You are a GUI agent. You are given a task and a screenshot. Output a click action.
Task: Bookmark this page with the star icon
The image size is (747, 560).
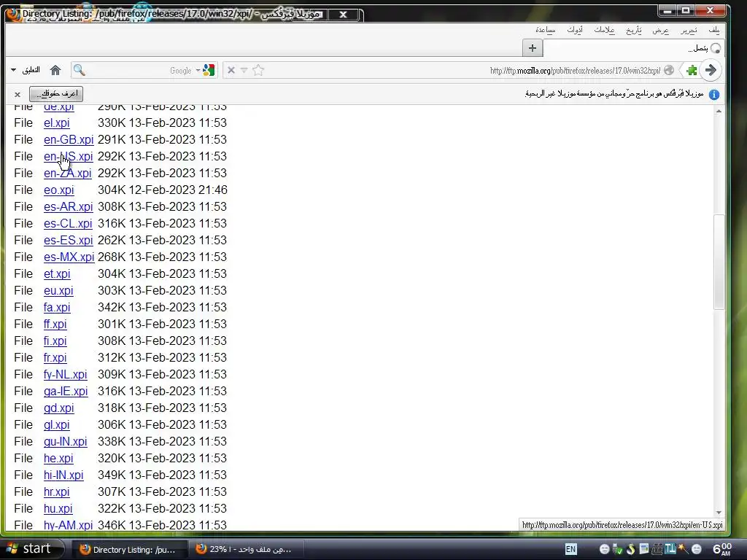point(258,71)
